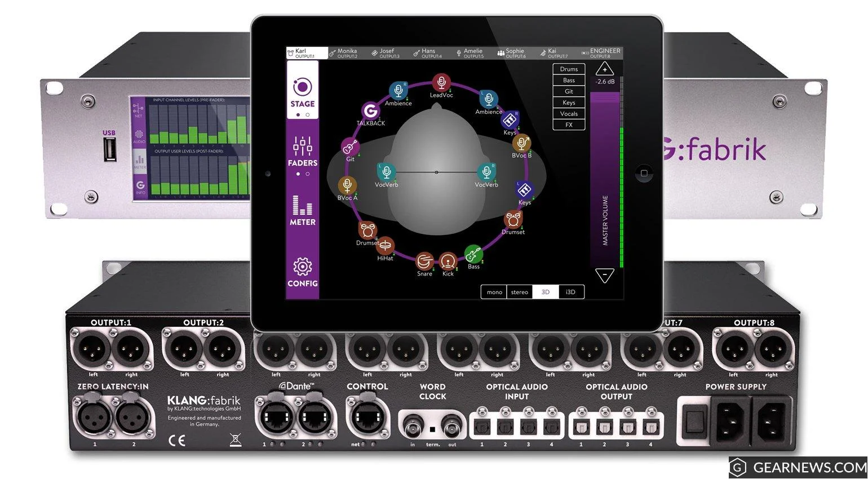Viewport: 868px width, 479px height.
Task: Tap AUDIO on the rack unit display
Action: pos(139,137)
